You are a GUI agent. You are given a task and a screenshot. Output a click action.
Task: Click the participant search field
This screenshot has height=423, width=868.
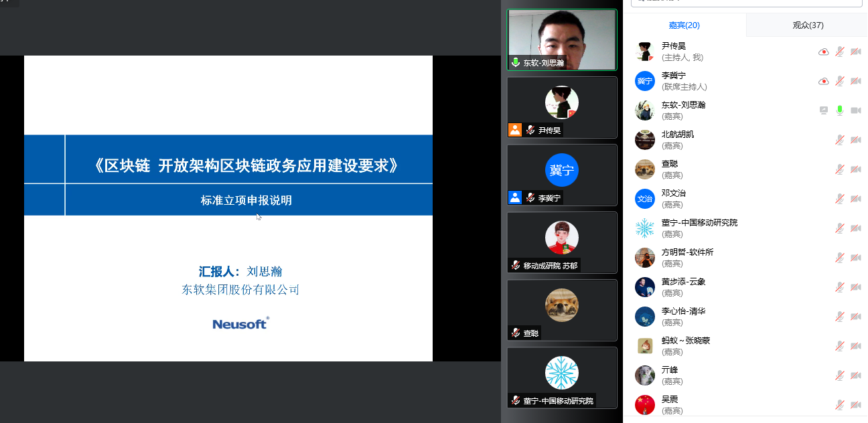click(745, 3)
